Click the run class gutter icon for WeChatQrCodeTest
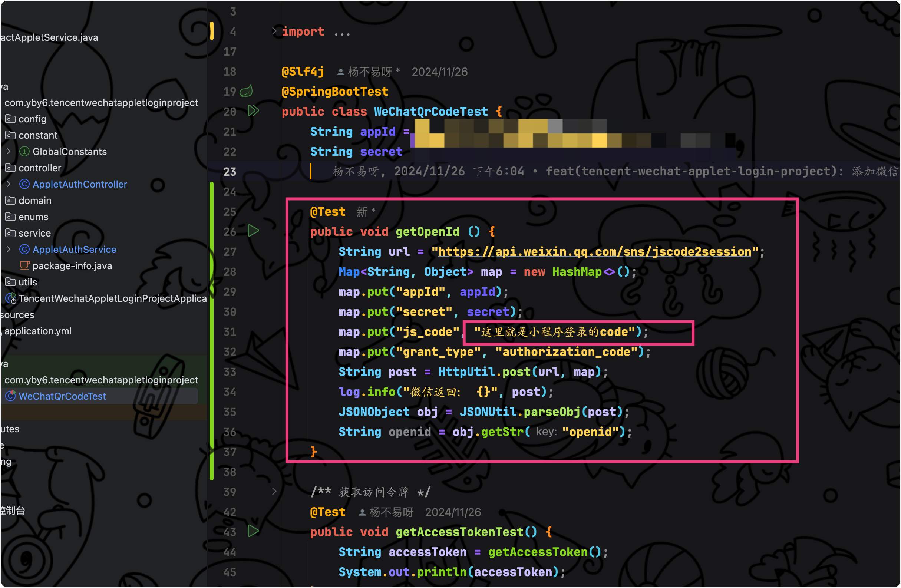 [x=253, y=111]
